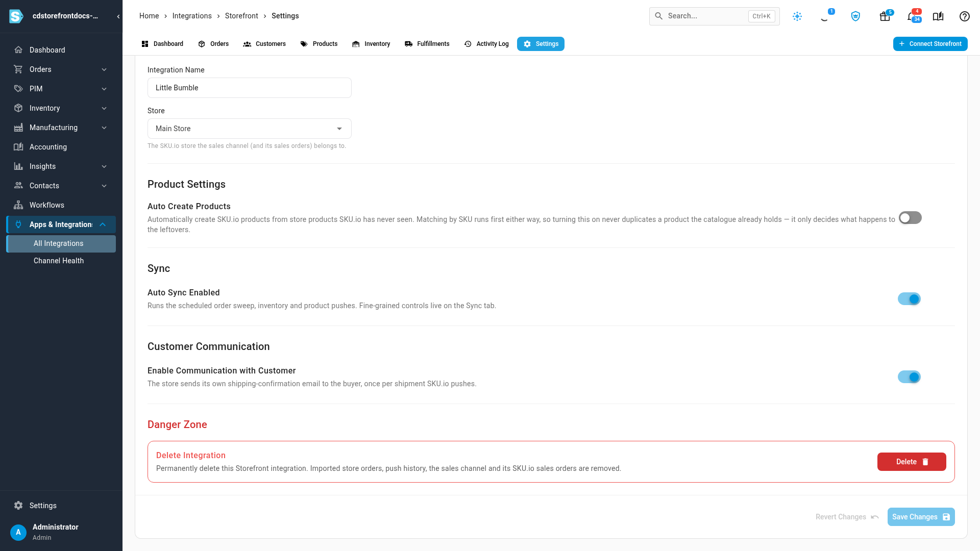Click the red Delete button
The height and width of the screenshot is (551, 980).
coord(912,462)
